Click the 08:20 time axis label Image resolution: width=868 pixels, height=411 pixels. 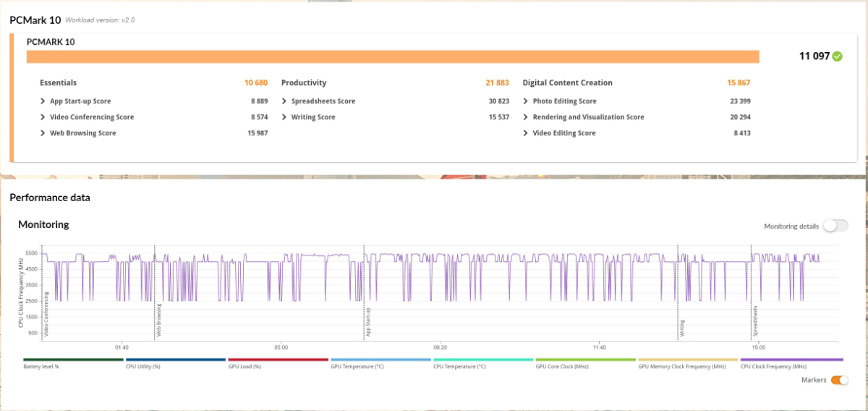pyautogui.click(x=440, y=347)
